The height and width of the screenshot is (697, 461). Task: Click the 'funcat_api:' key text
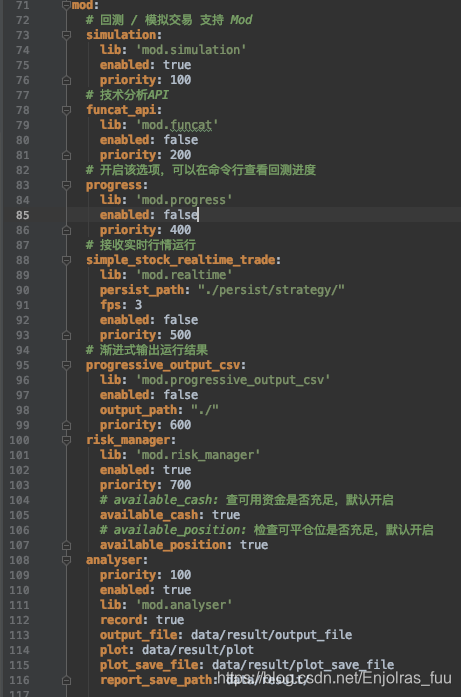pos(124,110)
